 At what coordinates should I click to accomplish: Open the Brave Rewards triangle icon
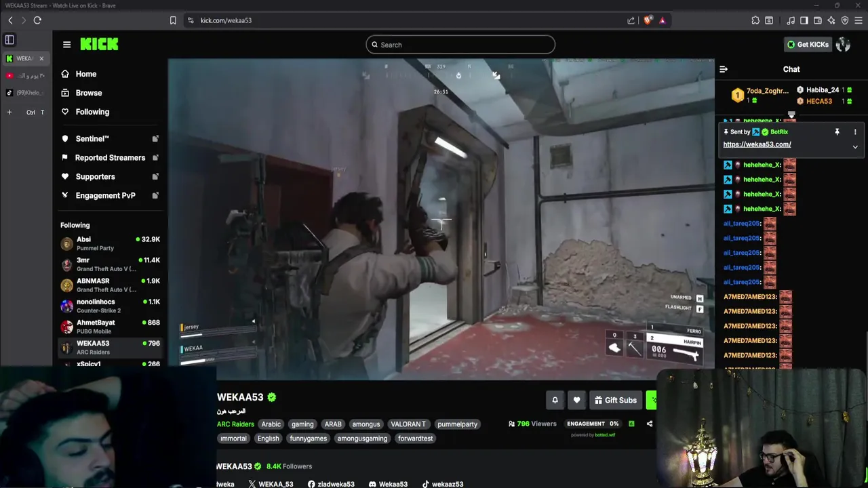pyautogui.click(x=662, y=20)
